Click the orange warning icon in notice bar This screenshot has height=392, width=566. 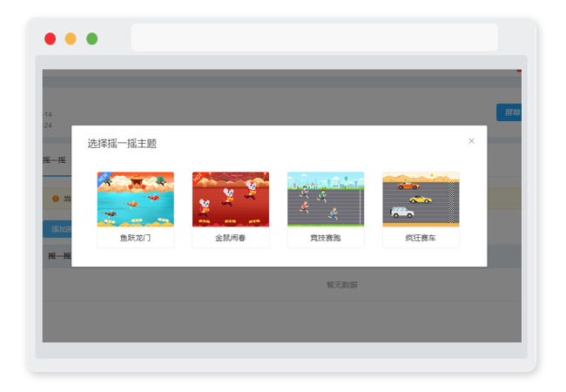pos(56,199)
